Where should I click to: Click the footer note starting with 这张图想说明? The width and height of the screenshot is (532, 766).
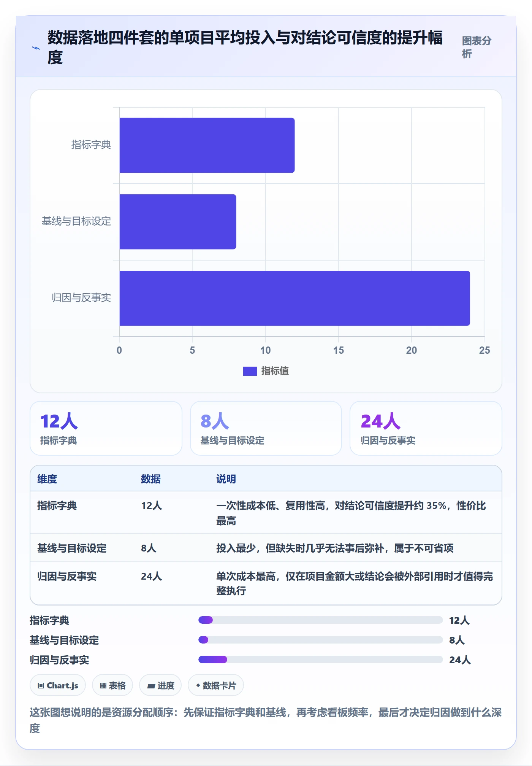point(266,720)
